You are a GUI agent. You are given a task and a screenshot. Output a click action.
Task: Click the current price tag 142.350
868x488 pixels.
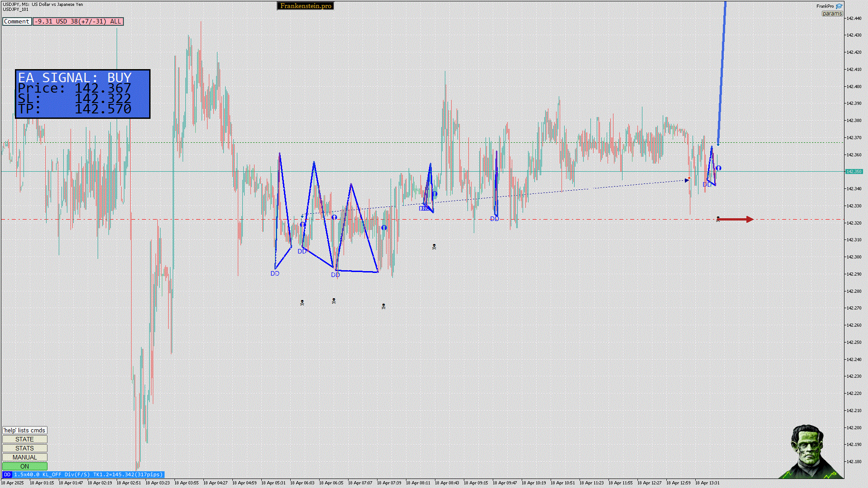click(x=854, y=172)
